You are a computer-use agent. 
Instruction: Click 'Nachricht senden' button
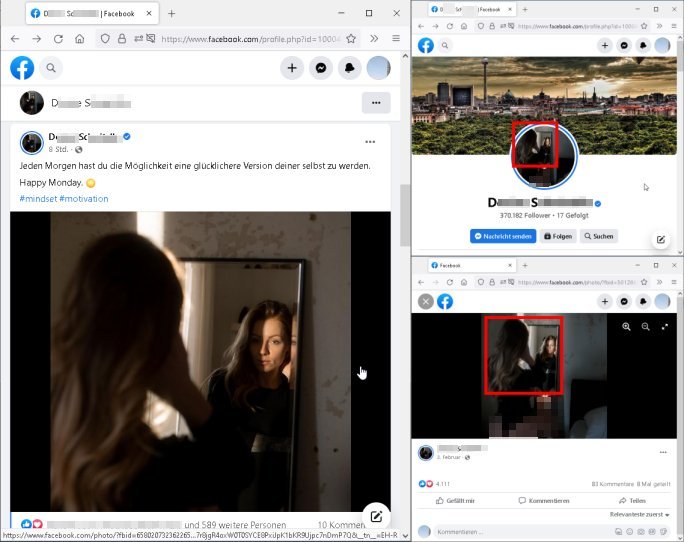(503, 236)
